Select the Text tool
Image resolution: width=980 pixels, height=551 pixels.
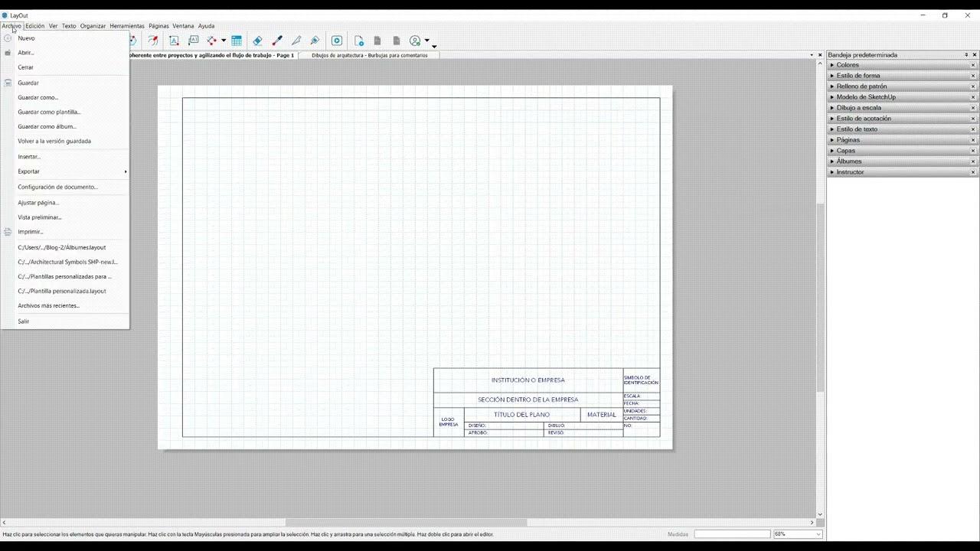(x=172, y=41)
